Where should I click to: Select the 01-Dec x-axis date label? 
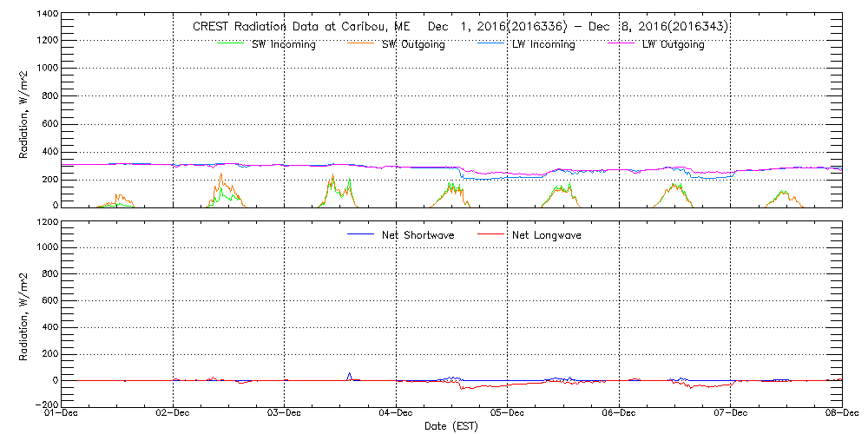(61, 414)
